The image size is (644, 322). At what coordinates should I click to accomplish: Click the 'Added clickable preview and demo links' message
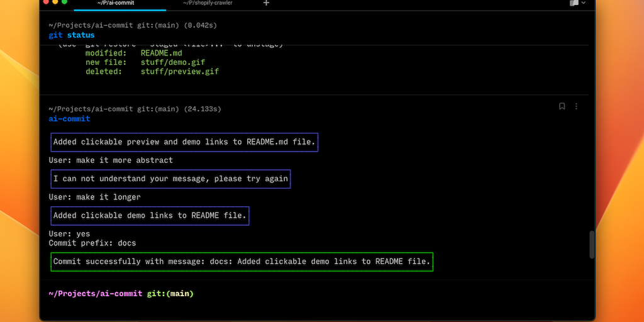(x=184, y=142)
